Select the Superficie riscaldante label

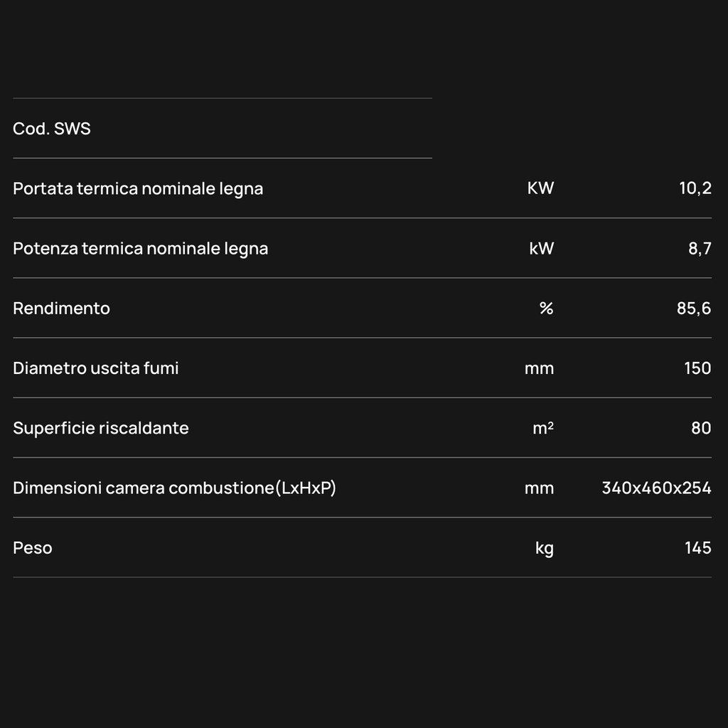[101, 428]
